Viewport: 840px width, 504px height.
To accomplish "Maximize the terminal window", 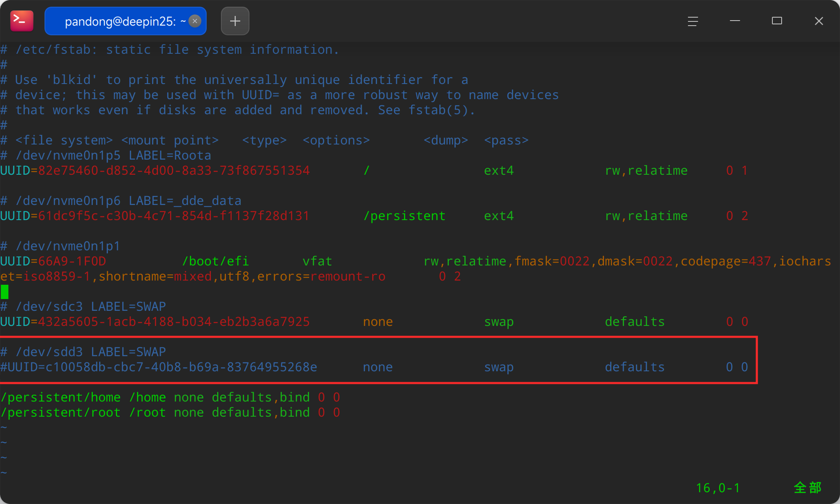I will pyautogui.click(x=777, y=21).
